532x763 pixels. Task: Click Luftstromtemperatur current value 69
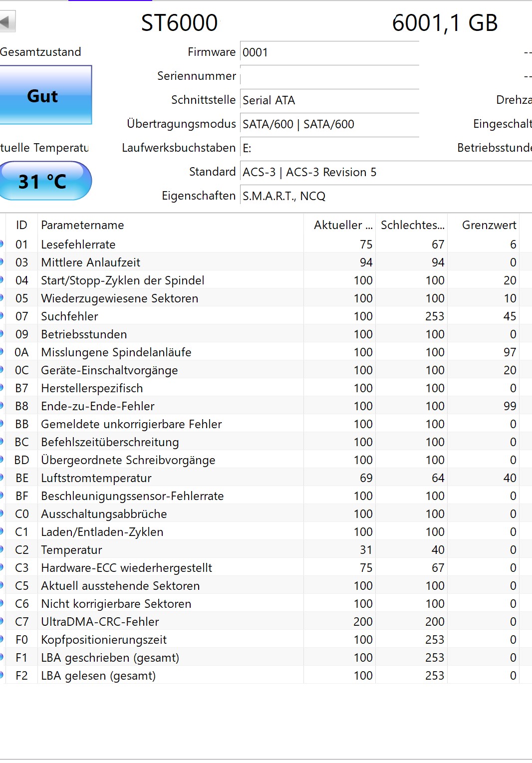point(366,478)
